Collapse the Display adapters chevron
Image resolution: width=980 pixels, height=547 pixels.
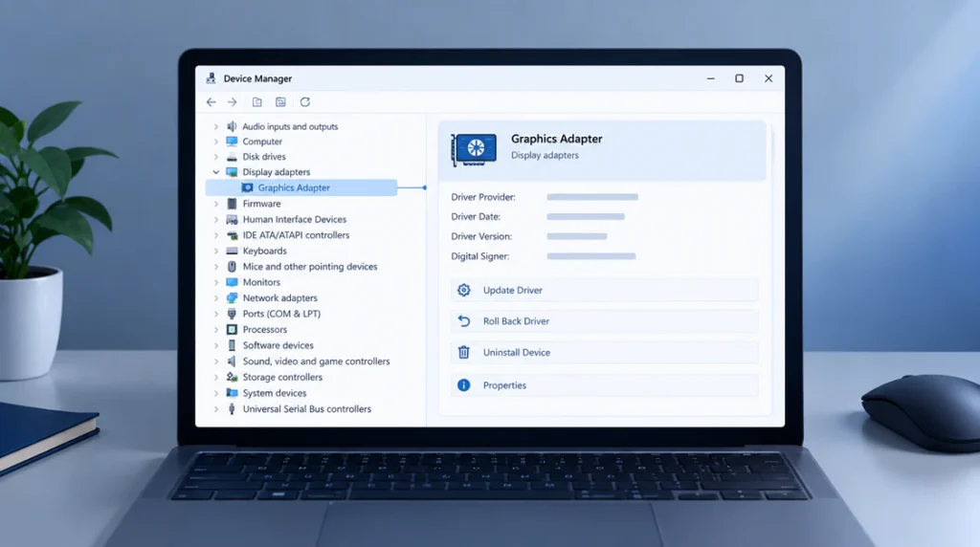pos(216,172)
